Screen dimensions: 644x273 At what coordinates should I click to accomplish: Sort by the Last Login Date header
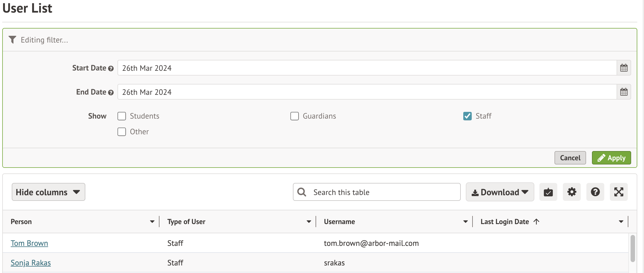click(x=505, y=222)
